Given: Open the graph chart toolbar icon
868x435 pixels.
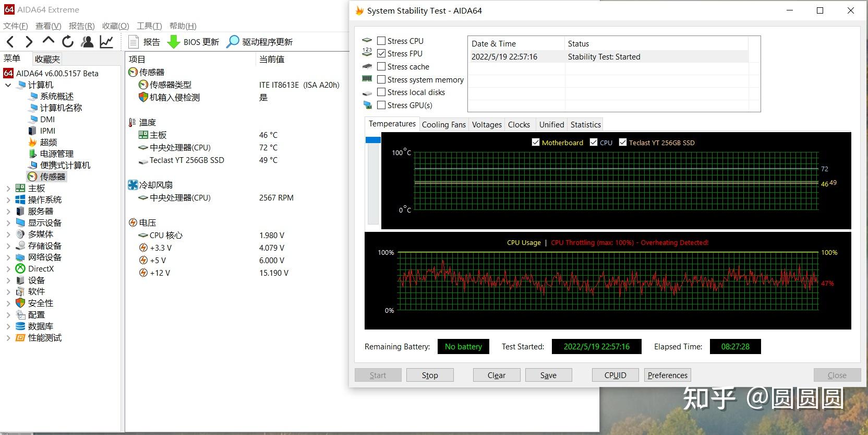Looking at the screenshot, I should coord(106,42).
